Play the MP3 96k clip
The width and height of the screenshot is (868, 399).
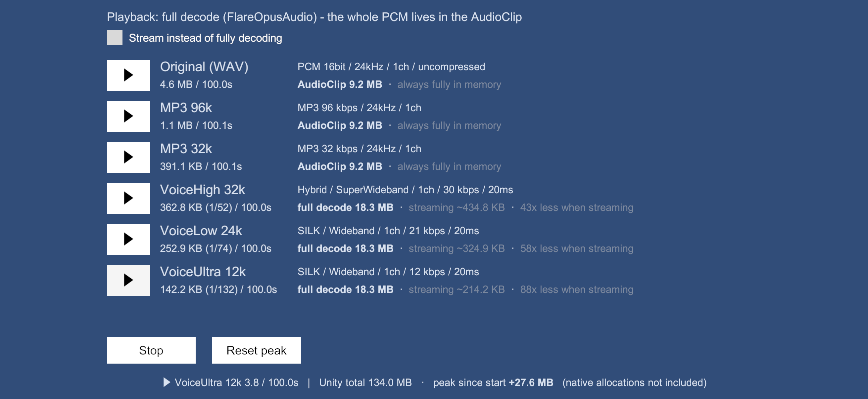point(128,116)
